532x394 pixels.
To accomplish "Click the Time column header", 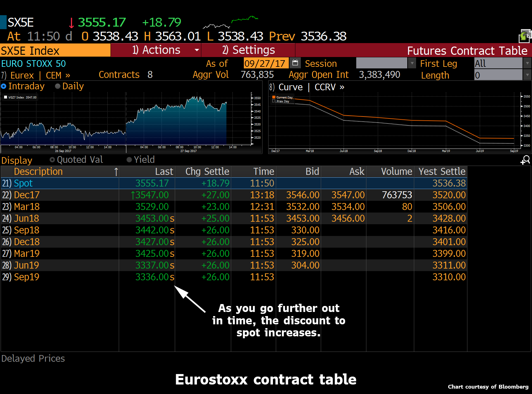I will [x=253, y=172].
